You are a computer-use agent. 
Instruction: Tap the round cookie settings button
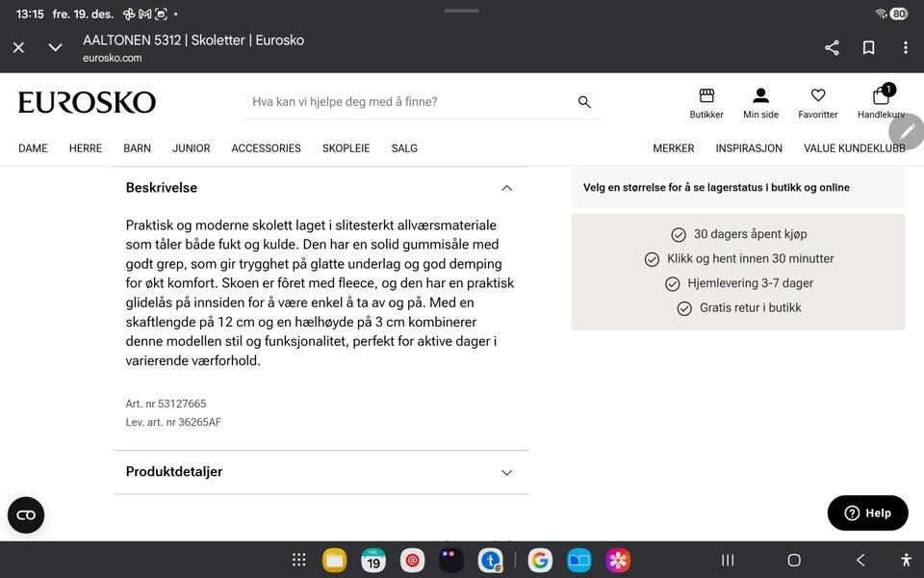click(26, 515)
